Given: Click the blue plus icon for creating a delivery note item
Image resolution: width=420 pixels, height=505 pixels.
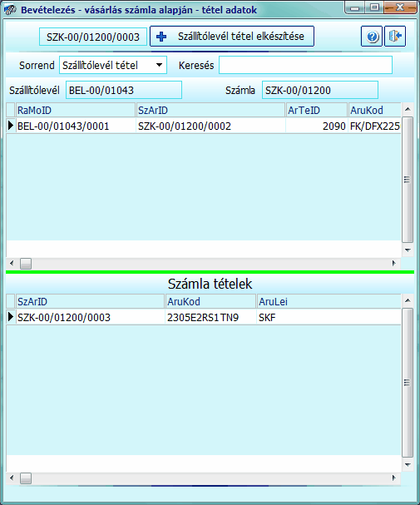Looking at the screenshot, I should 161,37.
